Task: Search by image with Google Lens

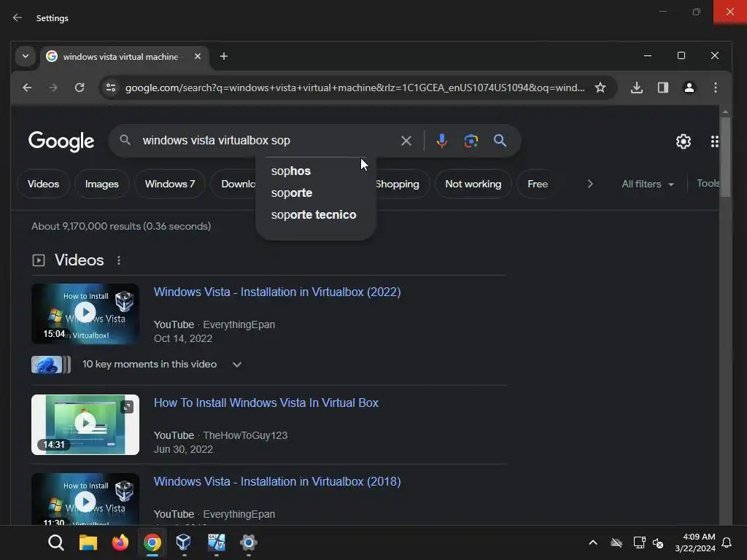Action: click(471, 141)
